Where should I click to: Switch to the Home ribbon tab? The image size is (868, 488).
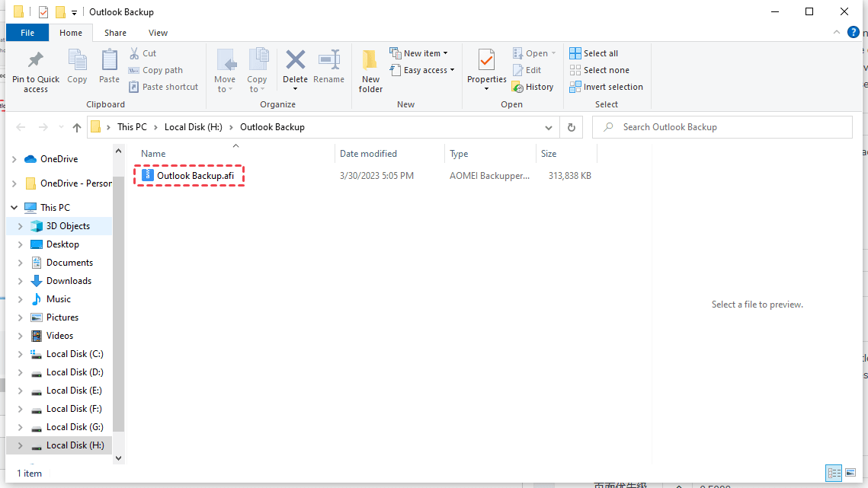coord(71,33)
